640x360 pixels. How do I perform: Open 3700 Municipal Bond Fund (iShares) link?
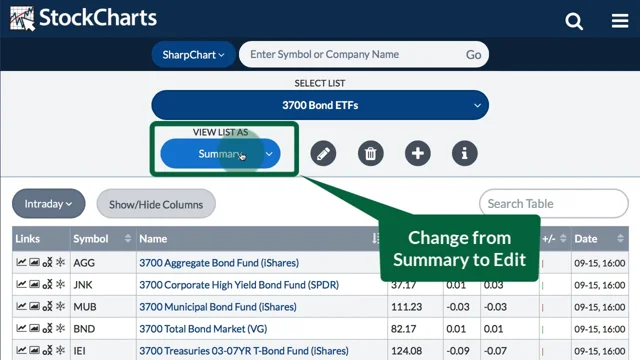[218, 307]
